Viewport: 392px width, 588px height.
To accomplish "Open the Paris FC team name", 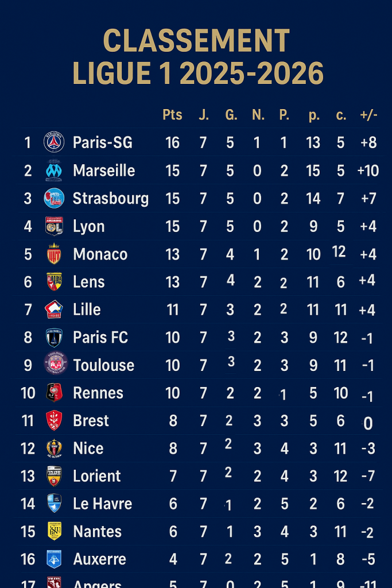I will pyautogui.click(x=100, y=337).
